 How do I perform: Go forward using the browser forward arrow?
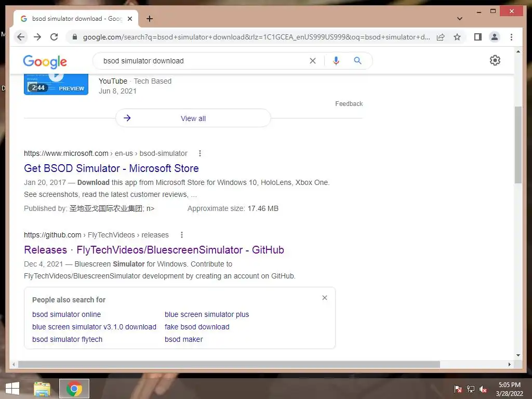point(37,37)
